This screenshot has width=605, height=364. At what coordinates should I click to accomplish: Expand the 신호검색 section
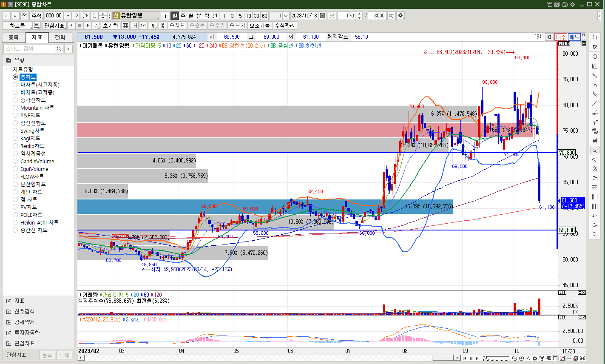(9, 311)
